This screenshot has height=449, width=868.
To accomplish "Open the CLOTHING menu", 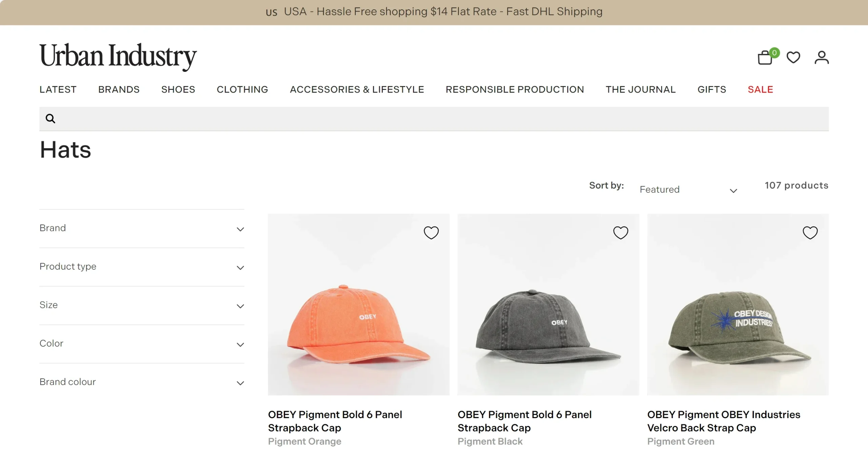I will [242, 89].
